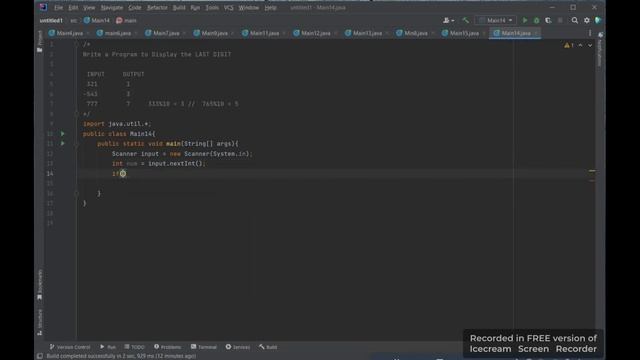Screen dimensions: 640x360
Task: Open the View menu
Action: (89, 7)
